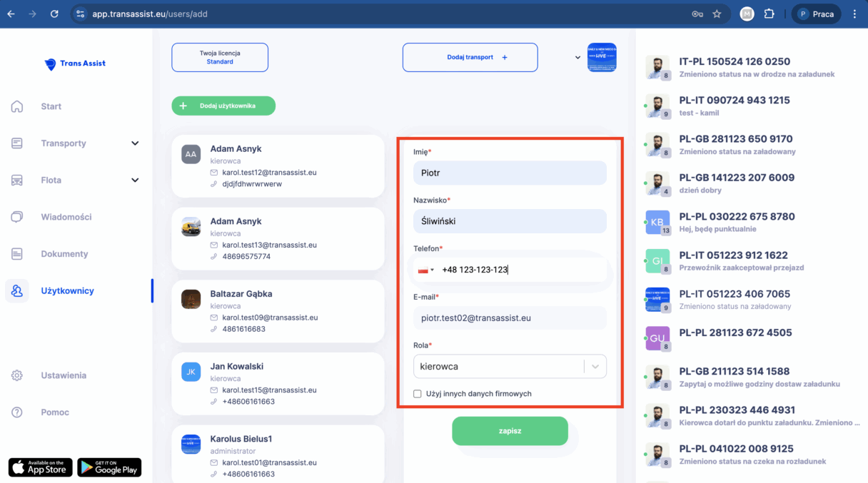
Task: Click the Start home icon in sidebar
Action: coord(17,106)
